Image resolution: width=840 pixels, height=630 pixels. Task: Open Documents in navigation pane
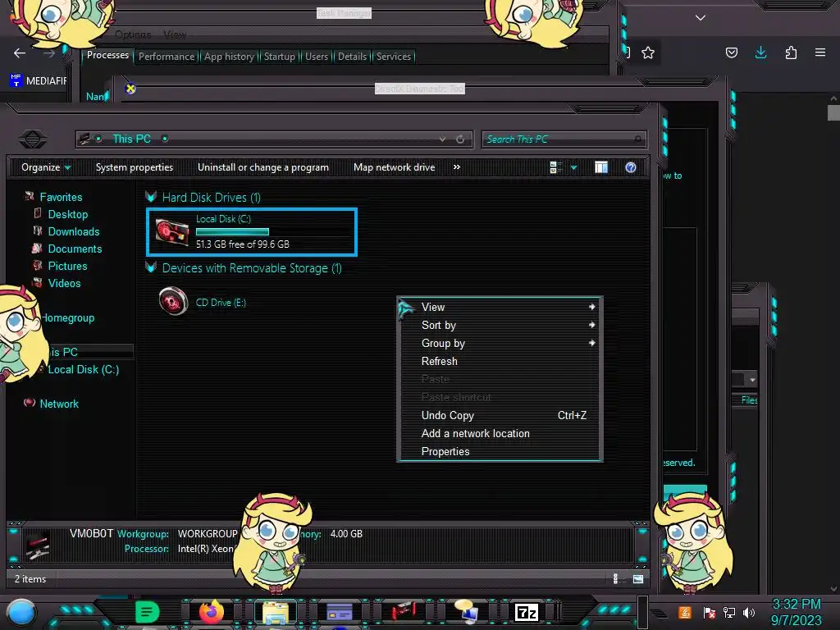[x=75, y=249]
